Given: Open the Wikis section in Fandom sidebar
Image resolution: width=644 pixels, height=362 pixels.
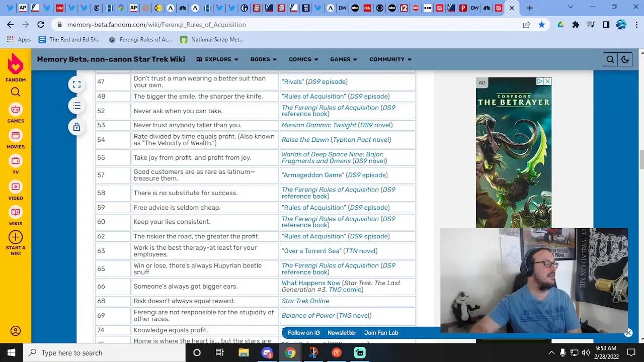Looking at the screenshot, I should pos(16,216).
